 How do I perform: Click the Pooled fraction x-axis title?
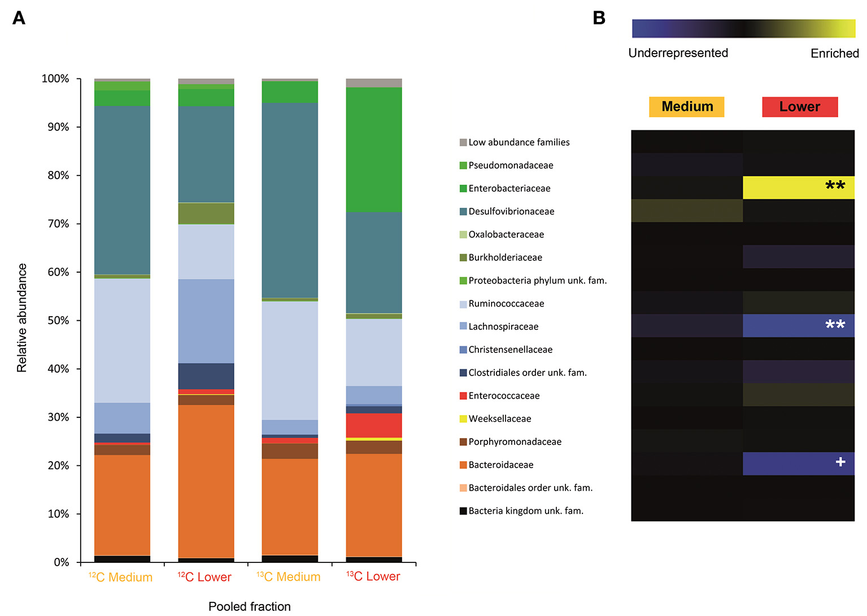(x=249, y=606)
